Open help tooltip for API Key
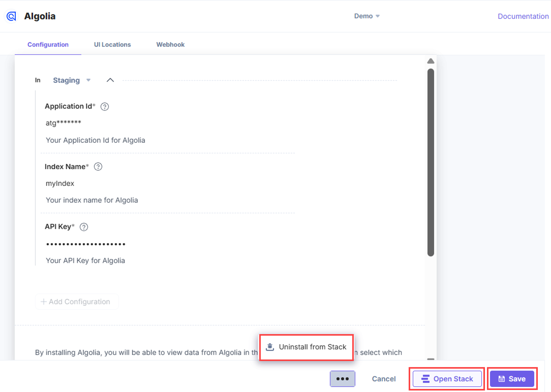This screenshot has width=551, height=392. click(84, 227)
